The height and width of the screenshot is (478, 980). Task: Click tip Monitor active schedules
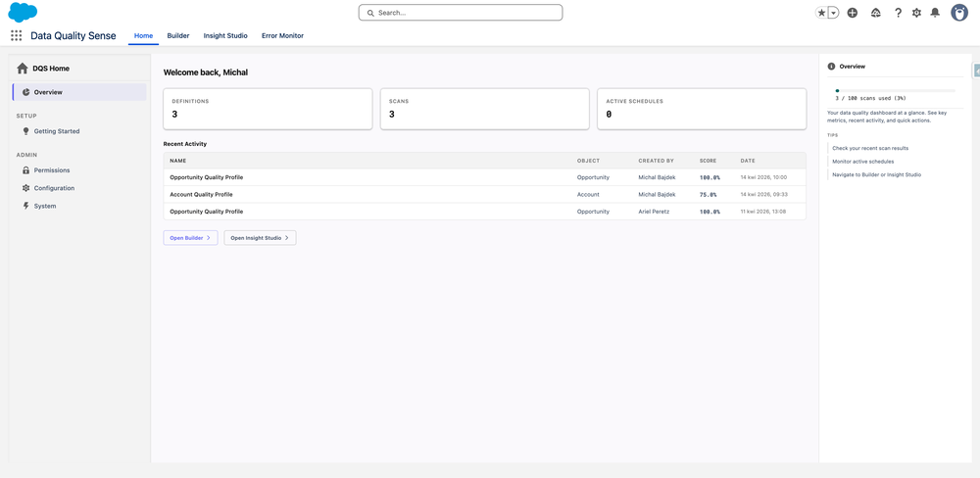pos(863,162)
